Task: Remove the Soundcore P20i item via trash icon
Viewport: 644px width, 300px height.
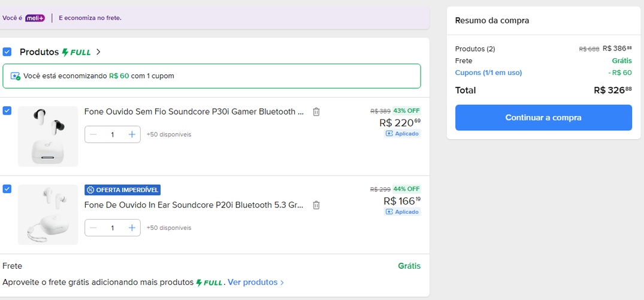Action: click(x=316, y=205)
